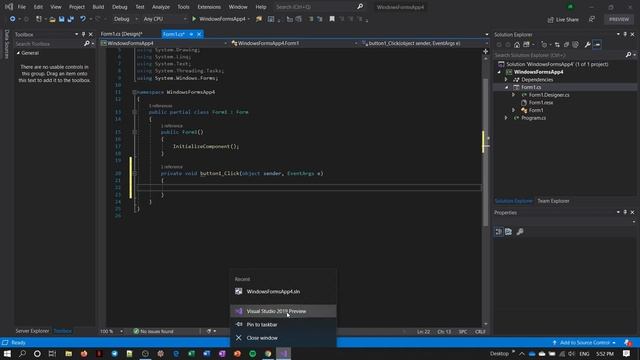Click the Undo toolbar icon
This screenshot has width=640, height=360.
83,19
